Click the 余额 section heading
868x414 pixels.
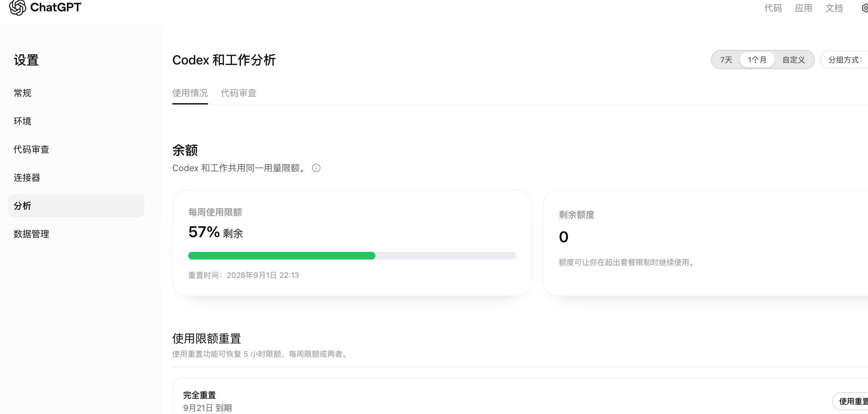click(185, 150)
